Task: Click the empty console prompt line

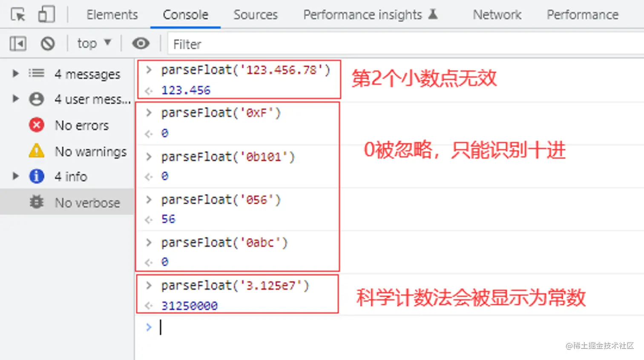Action: point(383,327)
